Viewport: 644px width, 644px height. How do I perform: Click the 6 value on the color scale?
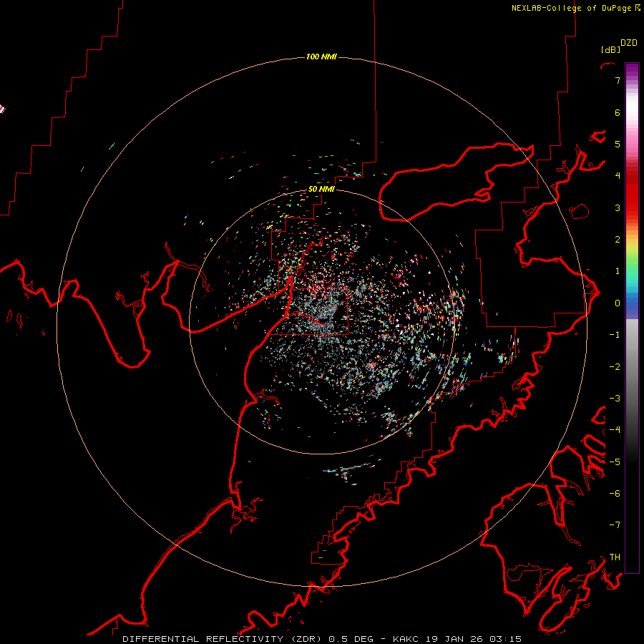(618, 112)
